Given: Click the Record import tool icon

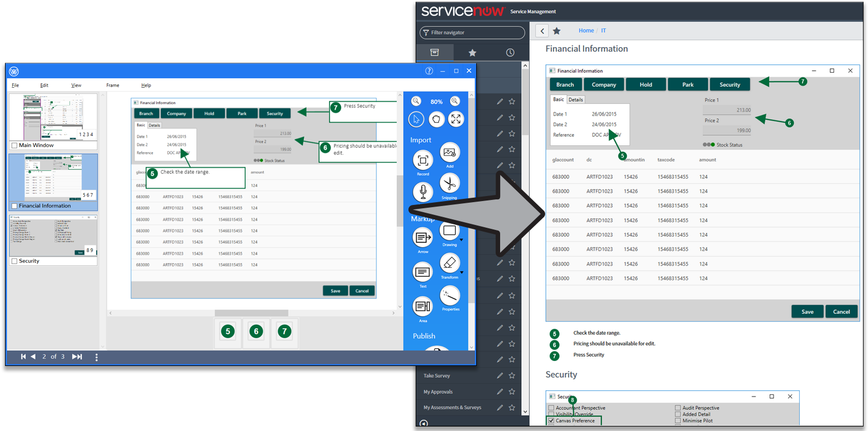Looking at the screenshot, I should [x=423, y=161].
